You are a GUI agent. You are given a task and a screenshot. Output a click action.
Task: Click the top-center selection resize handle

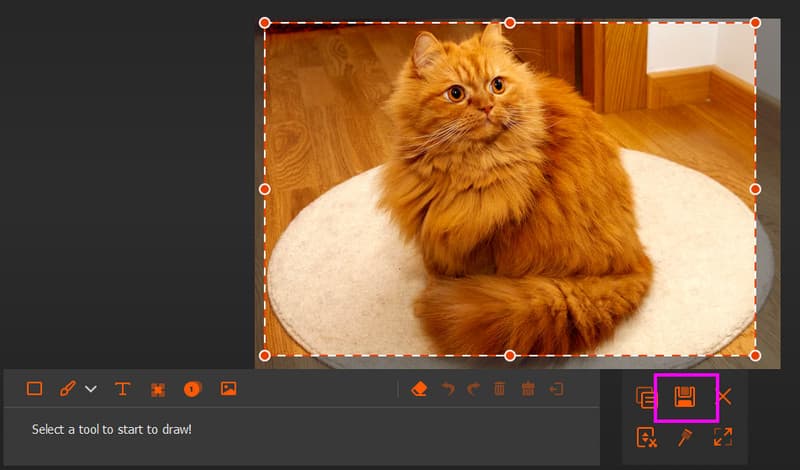[x=510, y=22]
